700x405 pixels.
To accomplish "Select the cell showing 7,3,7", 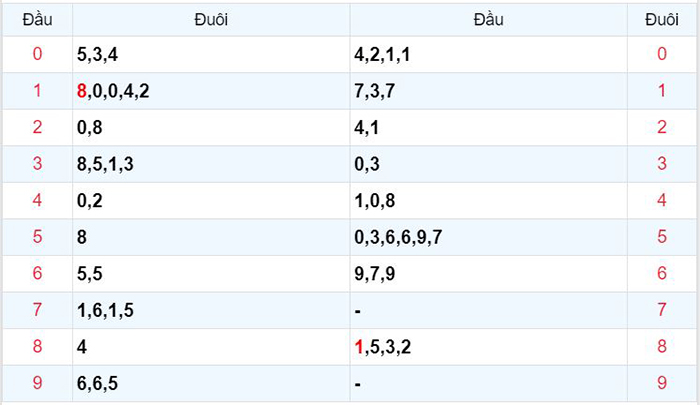I will click(488, 91).
